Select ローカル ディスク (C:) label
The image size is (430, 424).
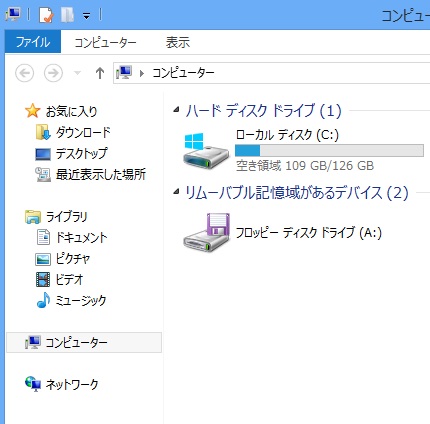pyautogui.click(x=287, y=135)
